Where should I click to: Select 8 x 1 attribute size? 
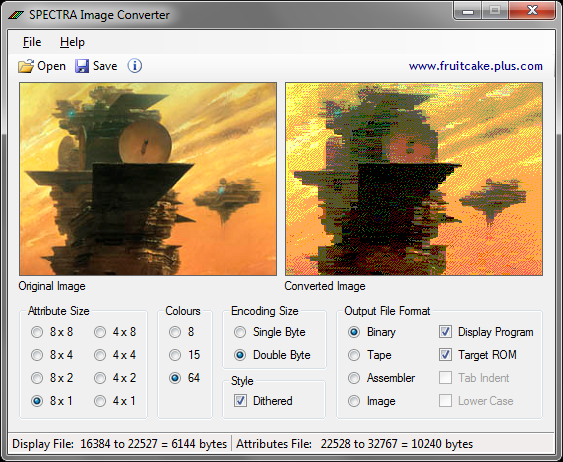(37, 401)
